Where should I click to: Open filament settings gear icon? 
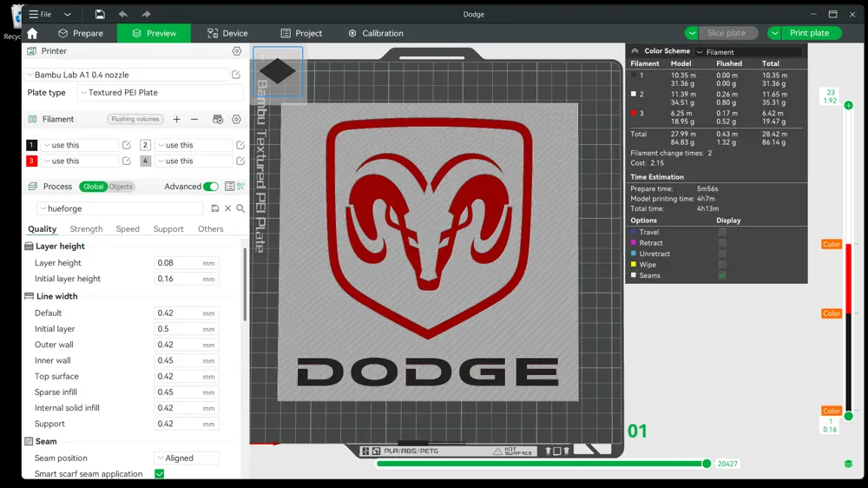236,119
